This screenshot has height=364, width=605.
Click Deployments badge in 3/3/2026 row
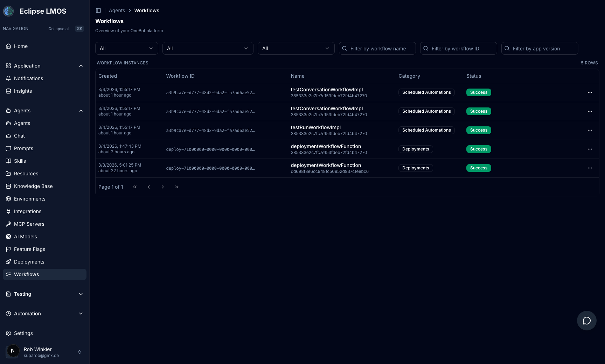pyautogui.click(x=416, y=168)
